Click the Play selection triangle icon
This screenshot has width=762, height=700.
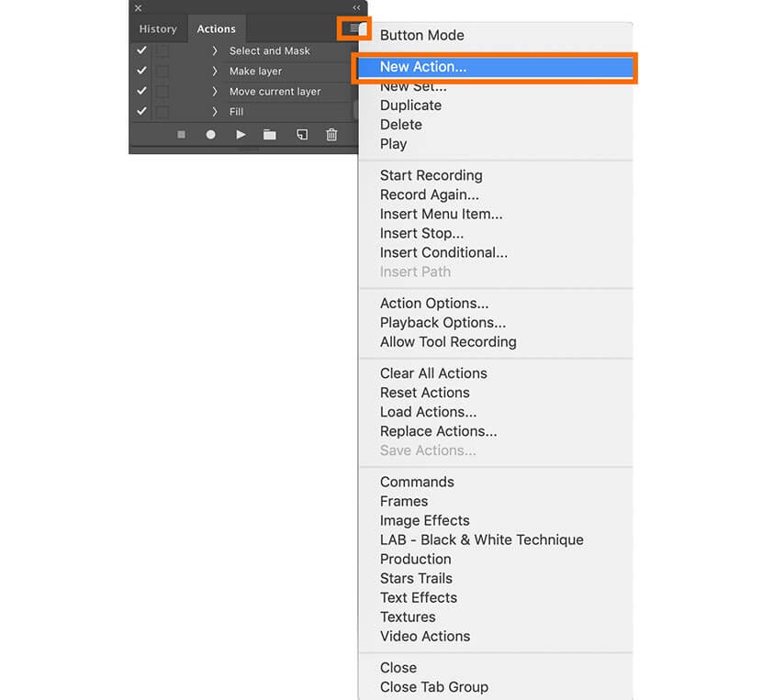click(x=241, y=135)
